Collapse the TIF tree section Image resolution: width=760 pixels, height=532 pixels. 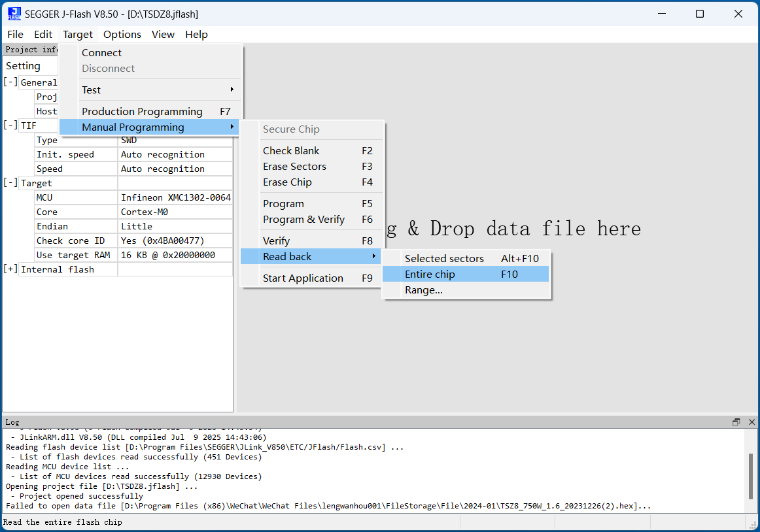pos(10,125)
